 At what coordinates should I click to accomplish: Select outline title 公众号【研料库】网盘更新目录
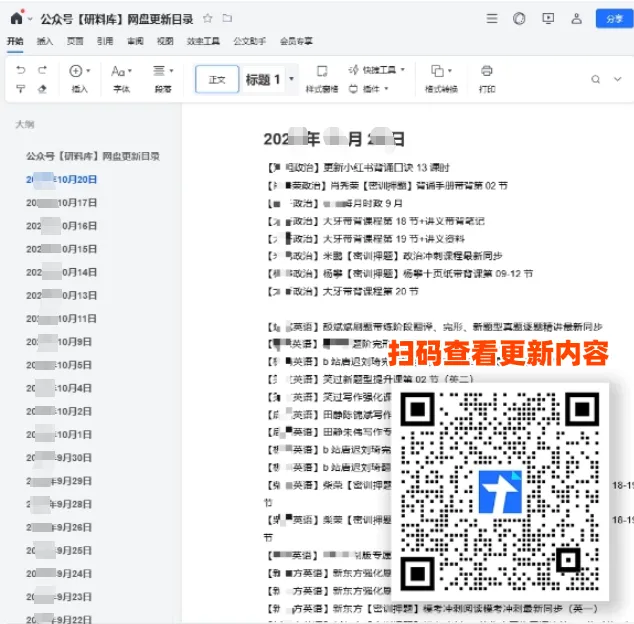click(93, 156)
